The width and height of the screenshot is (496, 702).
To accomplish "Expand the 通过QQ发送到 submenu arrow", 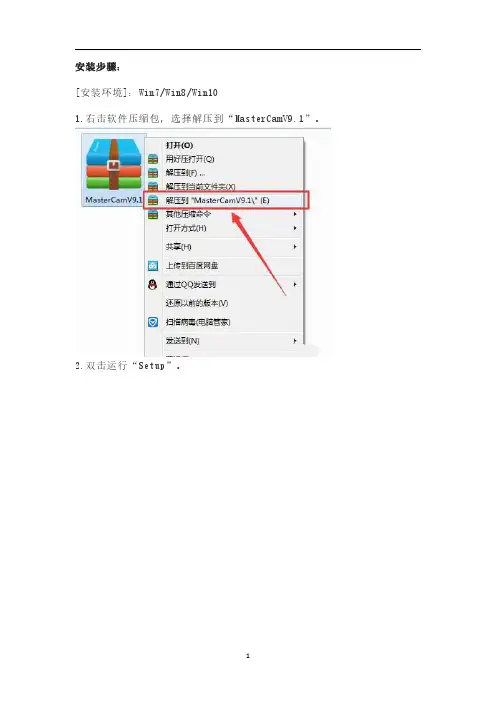I will [x=295, y=284].
